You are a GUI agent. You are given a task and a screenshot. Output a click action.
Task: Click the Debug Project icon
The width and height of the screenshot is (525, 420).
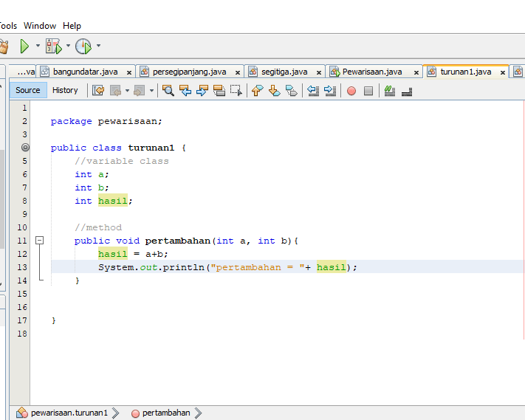tap(54, 47)
